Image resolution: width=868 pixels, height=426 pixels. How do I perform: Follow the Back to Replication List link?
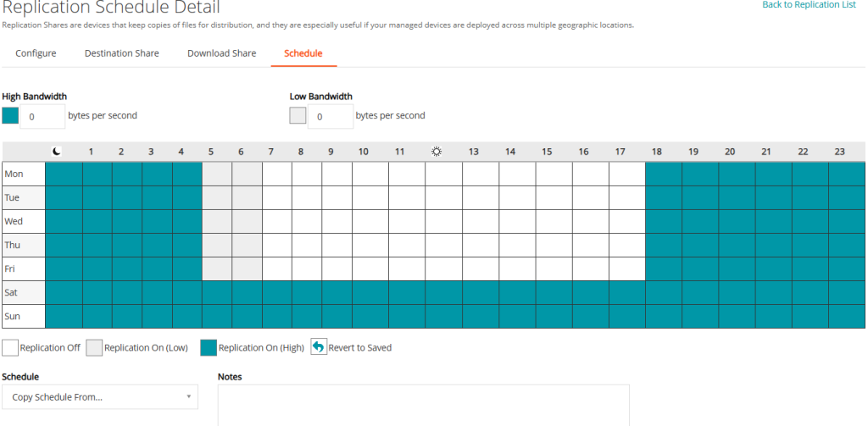tap(810, 5)
